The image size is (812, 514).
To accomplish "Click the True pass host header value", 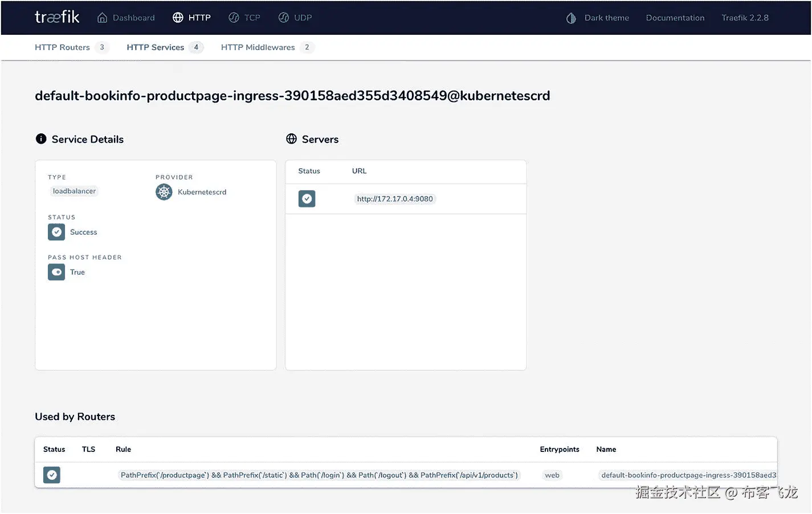I will click(x=77, y=272).
